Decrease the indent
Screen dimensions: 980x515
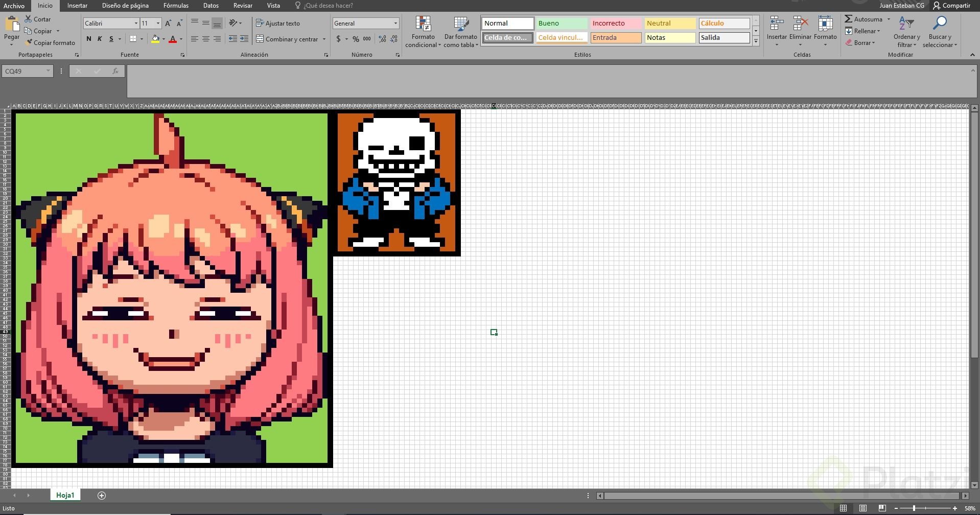point(233,39)
